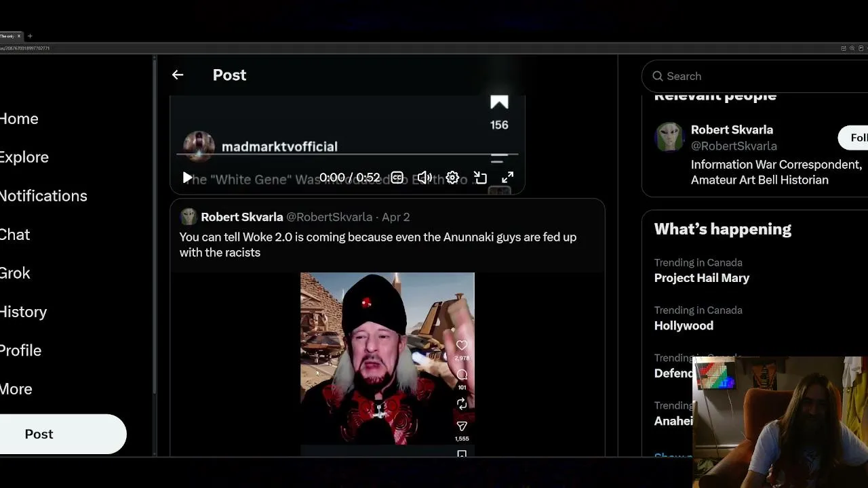Seek along the video progress bar
The height and width of the screenshot is (488, 868).
point(347,155)
